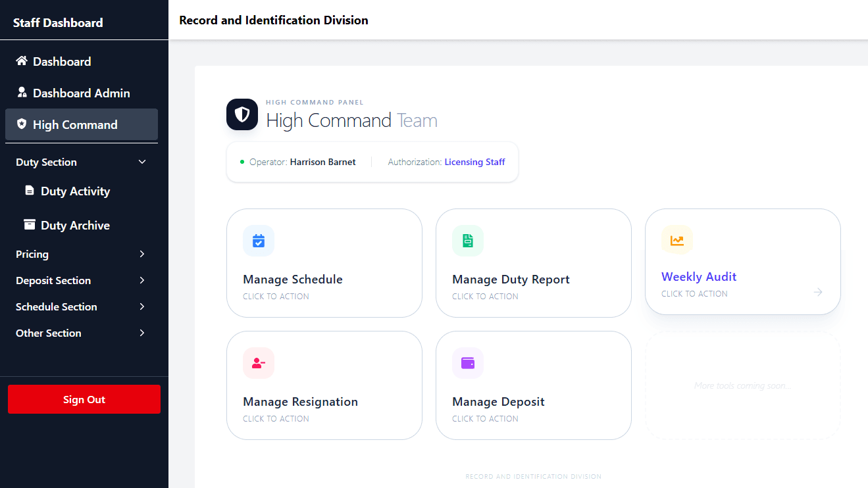Click the calendar icon on Manage Schedule
868x488 pixels.
pos(259,241)
